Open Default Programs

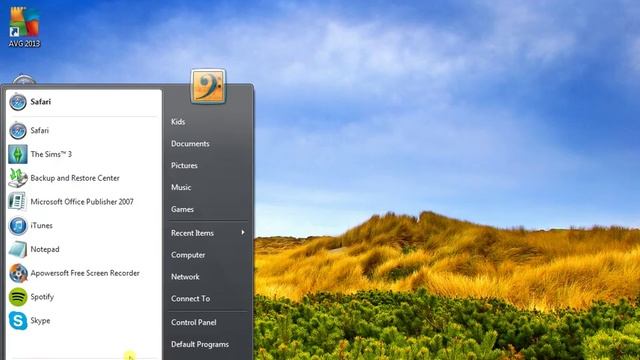200,344
